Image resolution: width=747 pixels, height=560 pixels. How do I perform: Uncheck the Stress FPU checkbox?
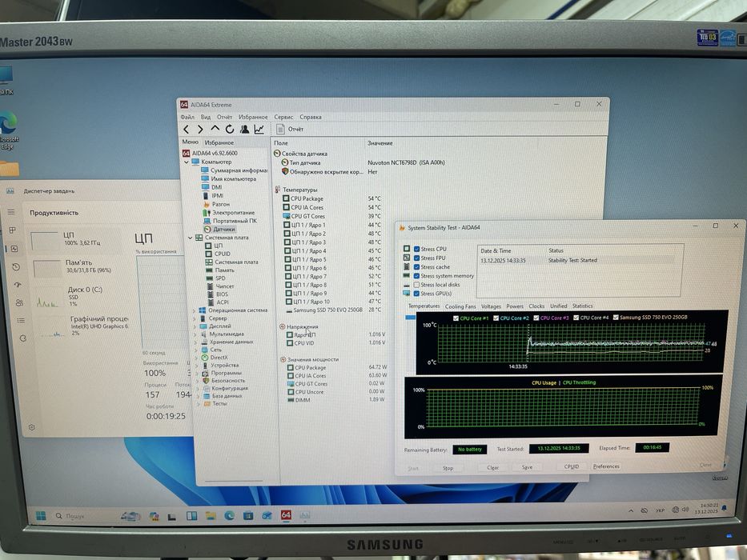pyautogui.click(x=416, y=258)
